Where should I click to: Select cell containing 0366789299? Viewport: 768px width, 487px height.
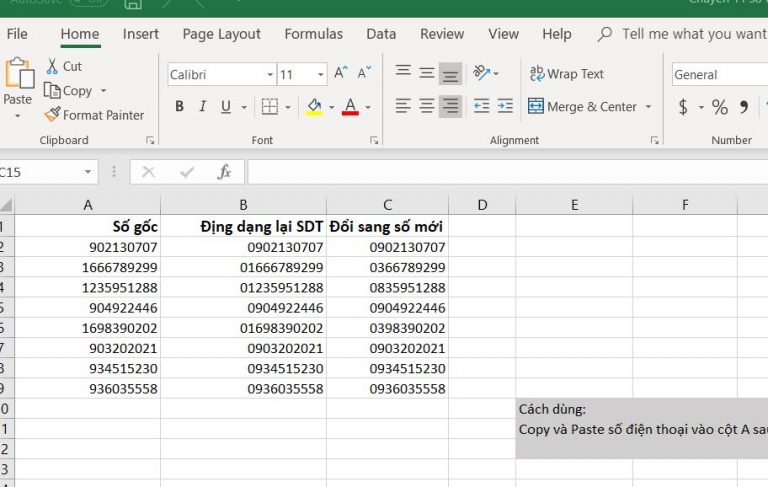click(x=387, y=268)
